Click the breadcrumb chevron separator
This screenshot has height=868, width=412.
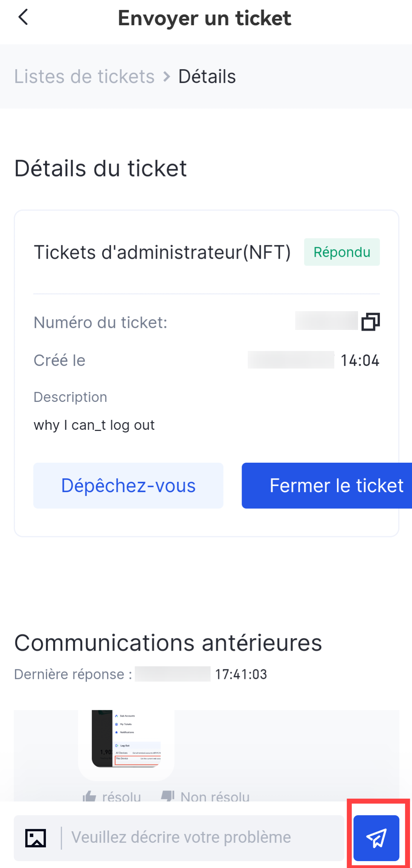[x=167, y=77]
